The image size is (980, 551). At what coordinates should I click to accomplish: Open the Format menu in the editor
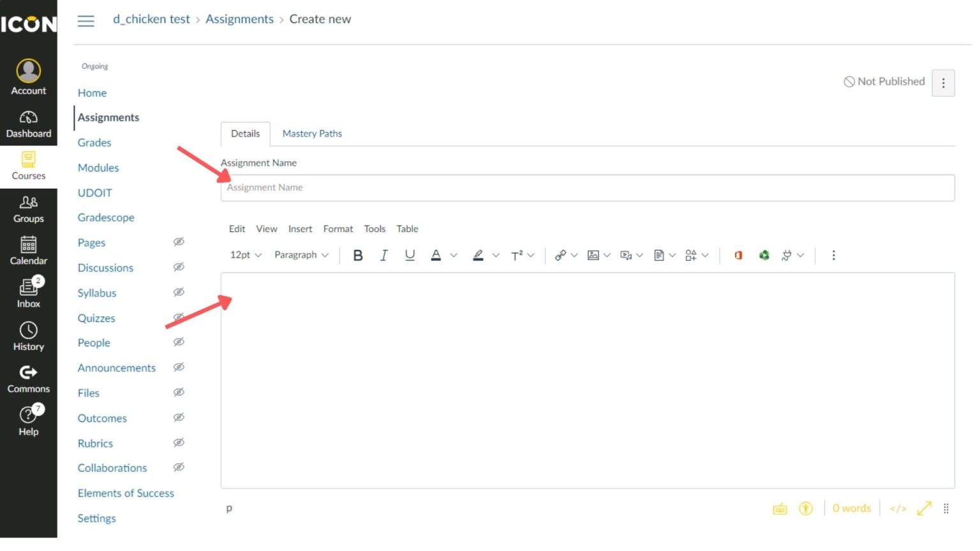click(338, 228)
